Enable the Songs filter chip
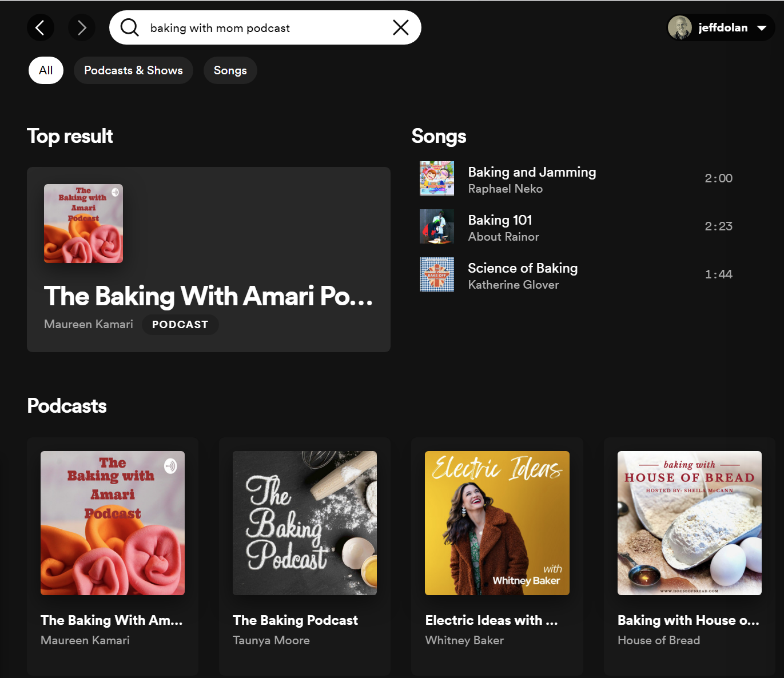 230,70
